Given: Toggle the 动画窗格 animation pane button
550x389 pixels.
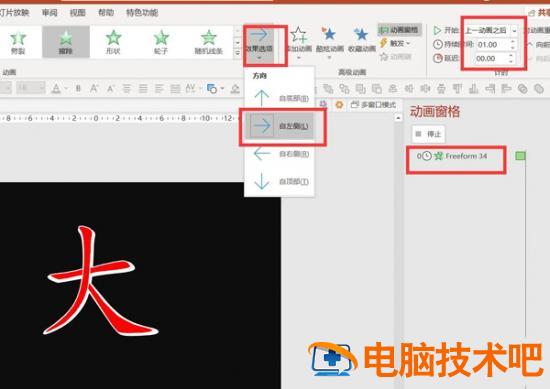Looking at the screenshot, I should (400, 30).
